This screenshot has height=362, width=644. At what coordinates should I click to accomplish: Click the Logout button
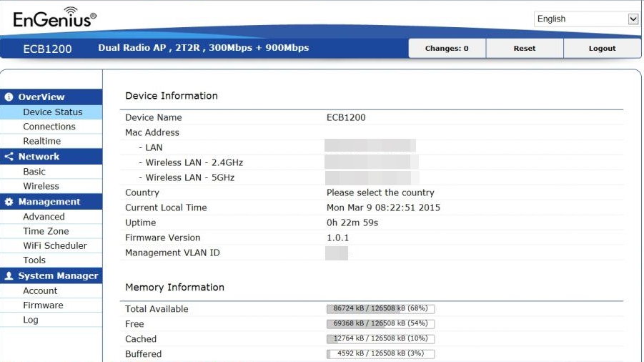[x=602, y=49]
